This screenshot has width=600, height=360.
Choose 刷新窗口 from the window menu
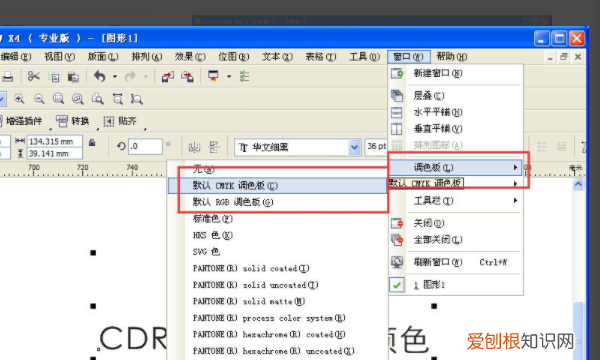(455, 262)
